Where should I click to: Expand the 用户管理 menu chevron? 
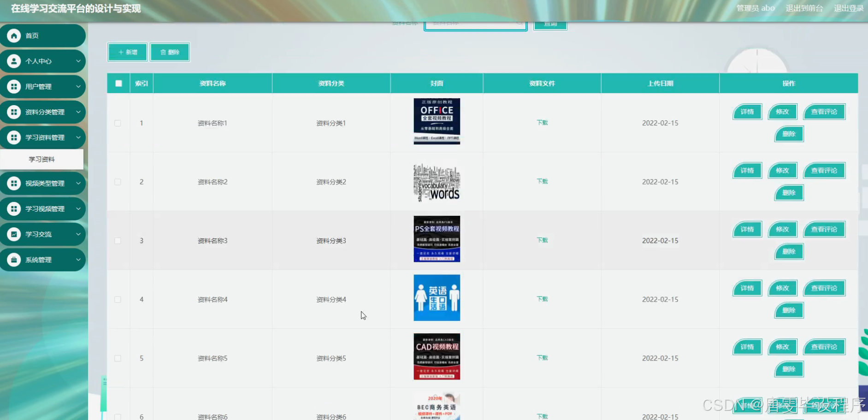pyautogui.click(x=78, y=86)
